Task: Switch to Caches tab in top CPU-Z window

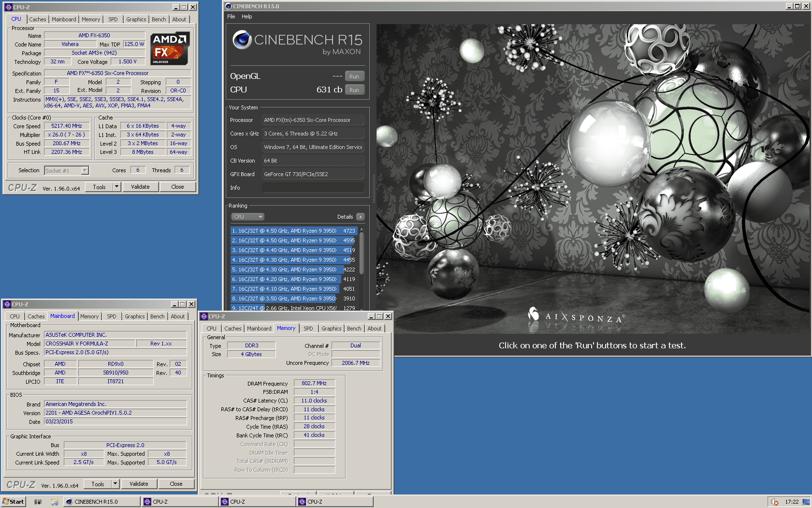Action: point(37,19)
